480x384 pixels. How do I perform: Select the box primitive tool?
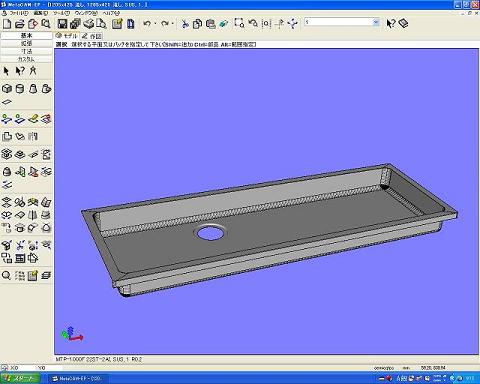[x=7, y=89]
